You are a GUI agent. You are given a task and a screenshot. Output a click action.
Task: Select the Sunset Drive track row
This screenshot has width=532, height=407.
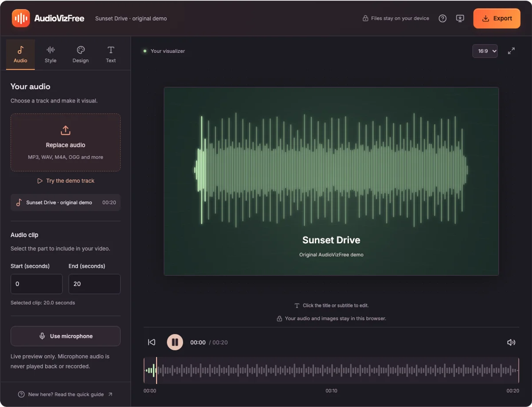(x=66, y=203)
